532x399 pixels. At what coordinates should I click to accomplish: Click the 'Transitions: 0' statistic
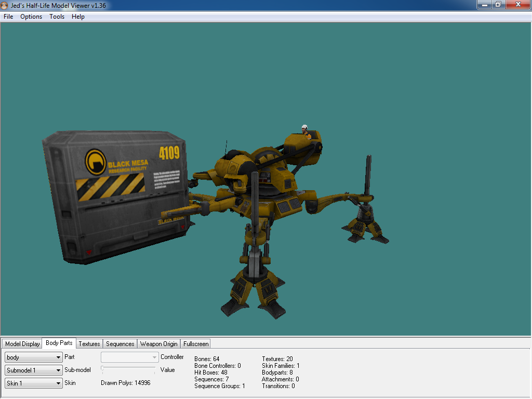(278, 386)
